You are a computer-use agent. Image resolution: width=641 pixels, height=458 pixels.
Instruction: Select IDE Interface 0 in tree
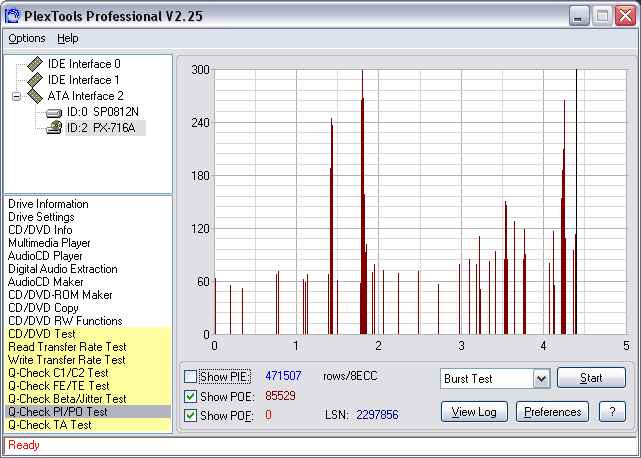[x=84, y=64]
